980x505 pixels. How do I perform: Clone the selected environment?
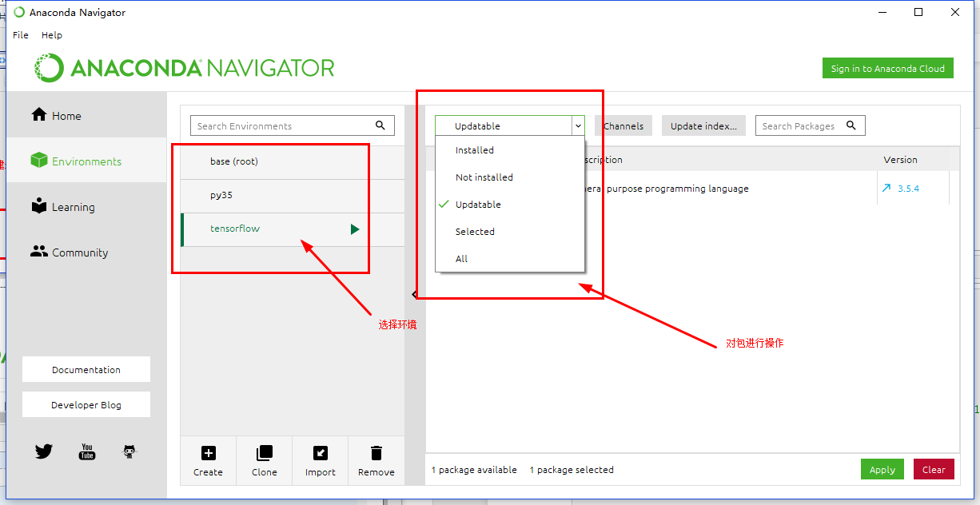[x=264, y=461]
